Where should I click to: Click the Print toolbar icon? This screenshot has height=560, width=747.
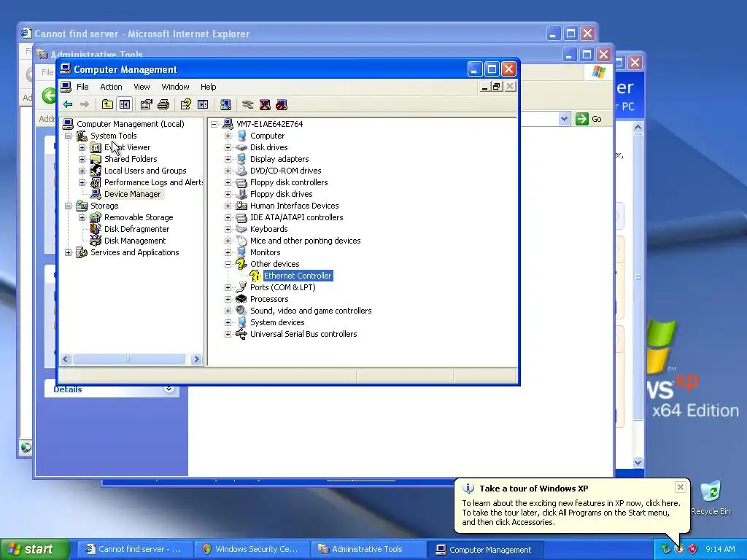click(163, 104)
